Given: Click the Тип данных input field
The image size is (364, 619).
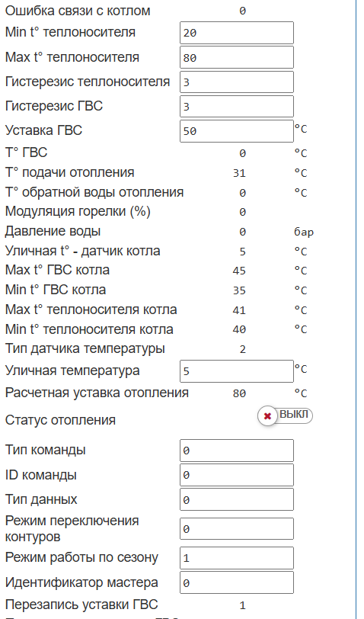Looking at the screenshot, I should click(x=237, y=499).
